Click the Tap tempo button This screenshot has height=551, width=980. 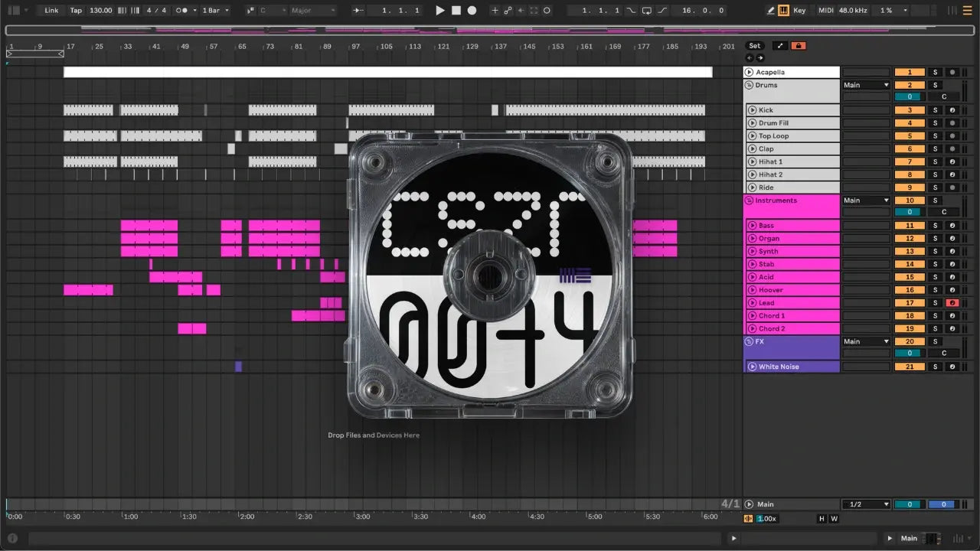pos(76,11)
